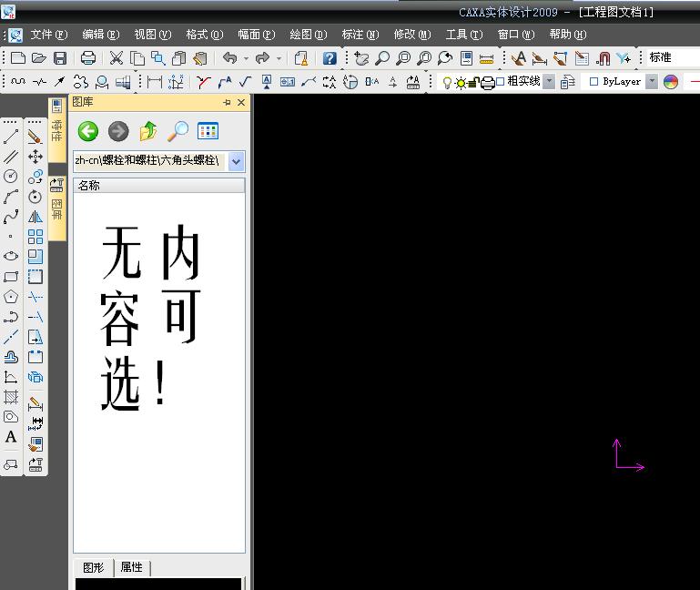Click the scissors cut icon

tap(116, 58)
